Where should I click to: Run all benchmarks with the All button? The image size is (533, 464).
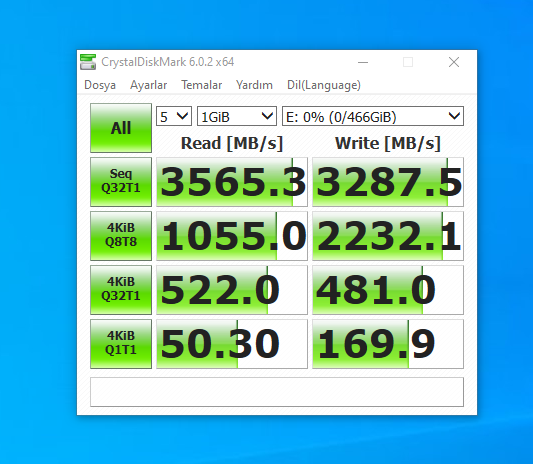pyautogui.click(x=121, y=128)
